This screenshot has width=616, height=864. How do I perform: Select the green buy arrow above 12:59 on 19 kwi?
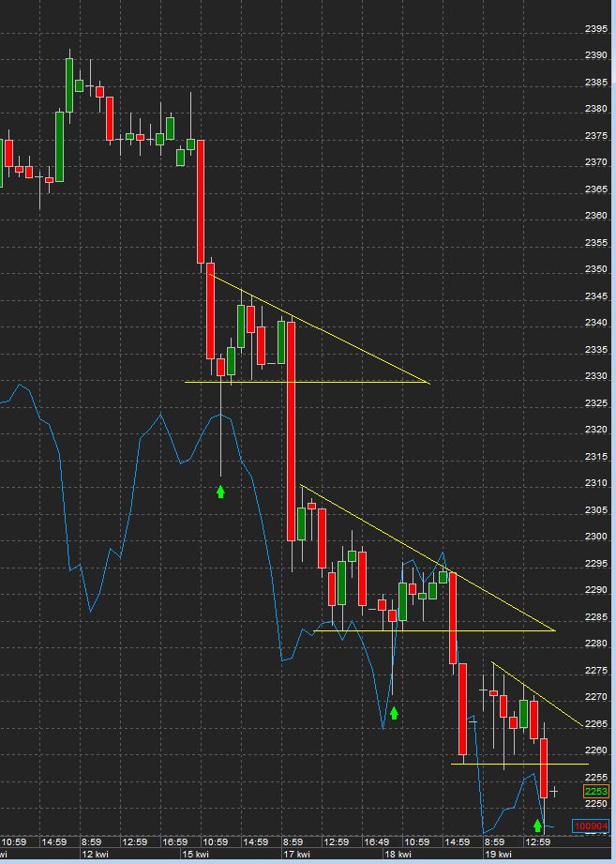click(538, 826)
